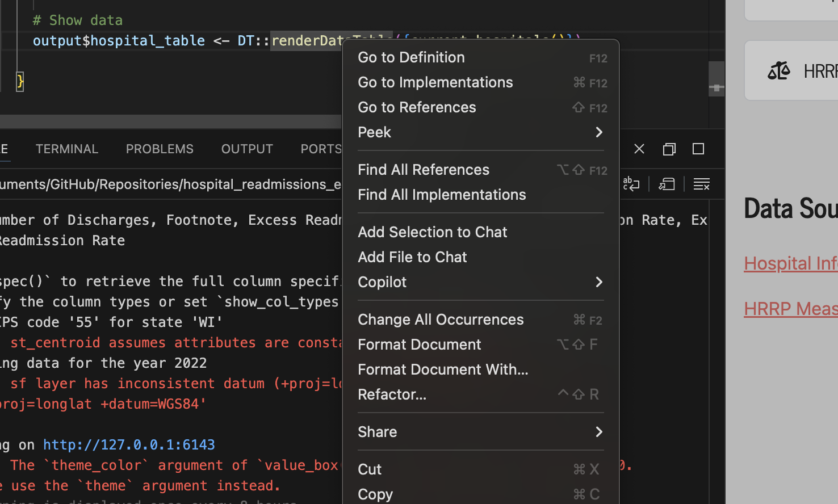The height and width of the screenshot is (504, 838).
Task: Select Format Document With...
Action: click(x=443, y=369)
